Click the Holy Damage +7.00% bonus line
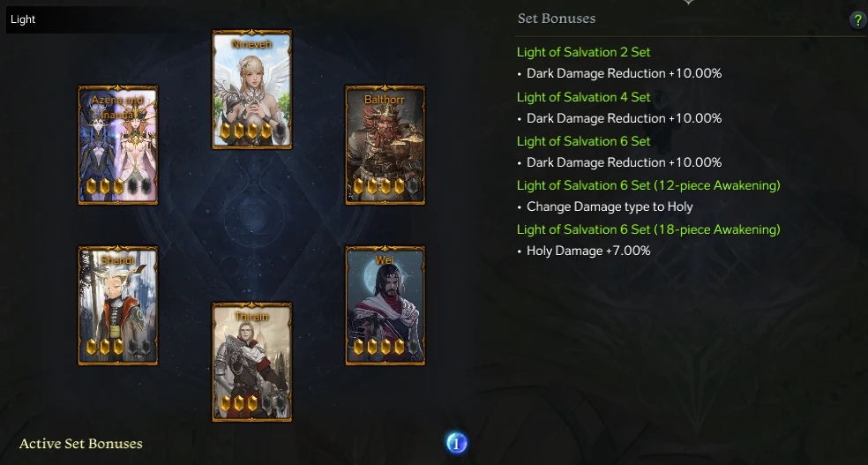The image size is (868, 465). point(588,251)
